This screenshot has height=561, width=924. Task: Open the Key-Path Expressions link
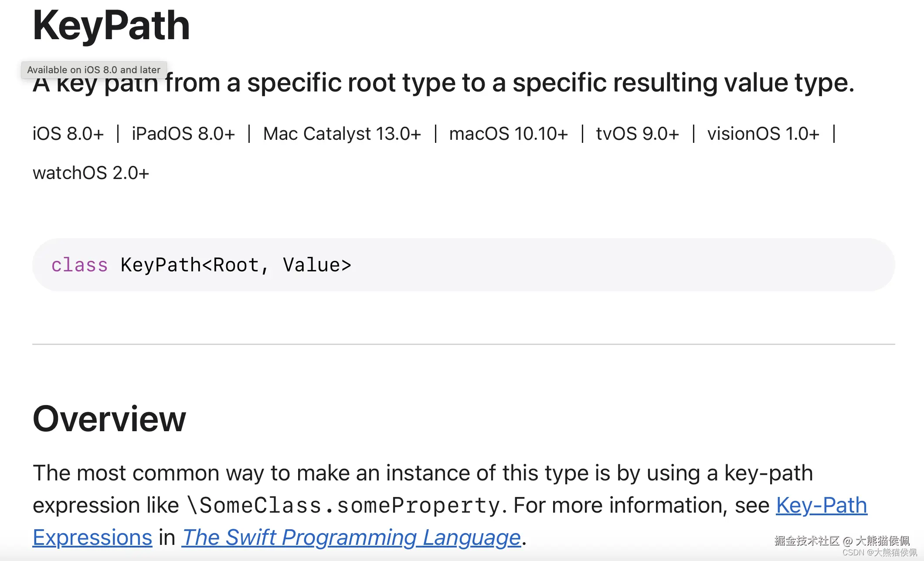tap(821, 506)
